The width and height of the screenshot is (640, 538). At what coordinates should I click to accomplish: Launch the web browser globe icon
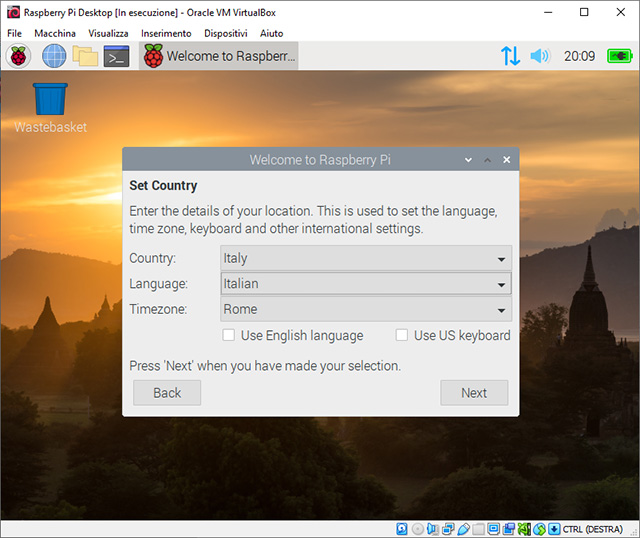click(53, 56)
